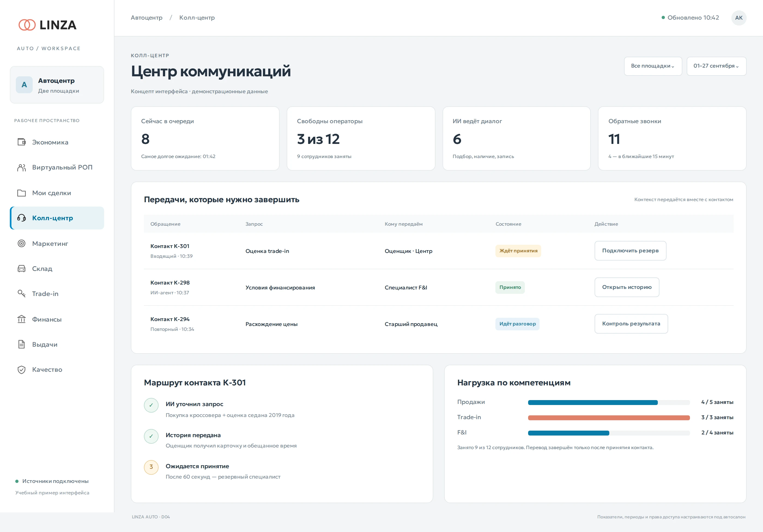Click the Выдачи document icon
Screen dimensions: 763x532
click(x=22, y=344)
